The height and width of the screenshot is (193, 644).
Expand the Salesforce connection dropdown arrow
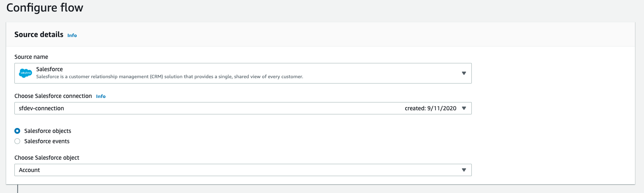464,108
